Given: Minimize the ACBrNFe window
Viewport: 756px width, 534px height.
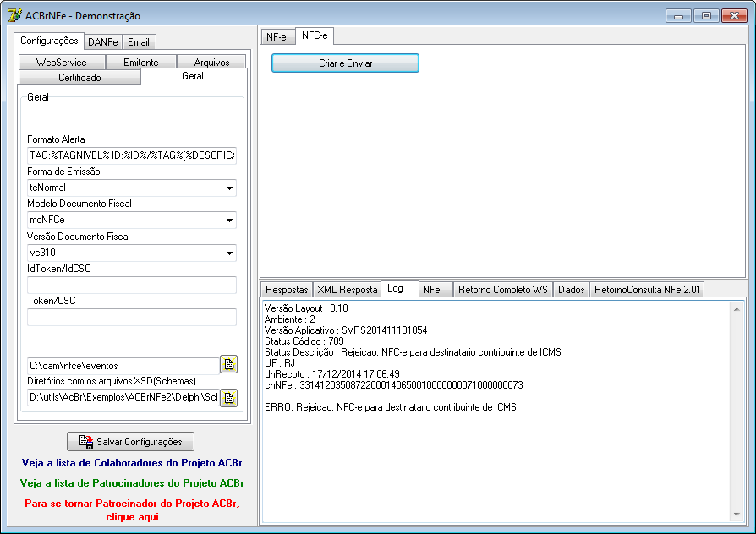Looking at the screenshot, I should [x=678, y=16].
